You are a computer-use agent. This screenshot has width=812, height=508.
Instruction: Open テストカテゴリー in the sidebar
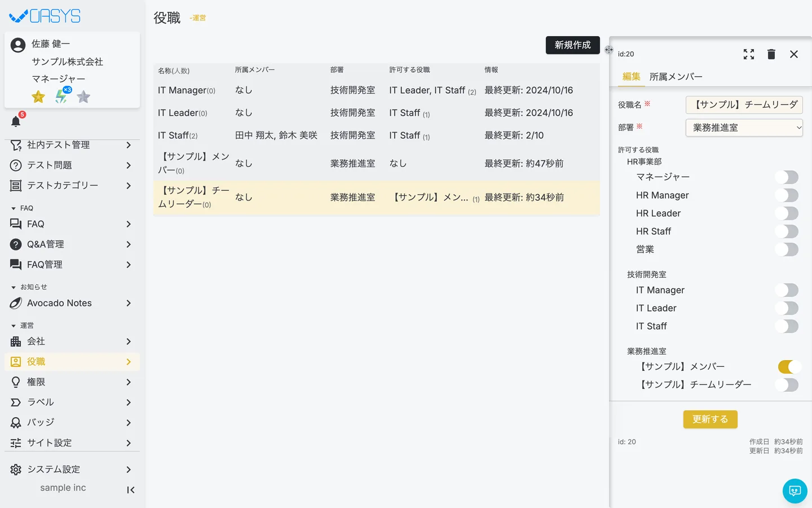[x=72, y=186]
